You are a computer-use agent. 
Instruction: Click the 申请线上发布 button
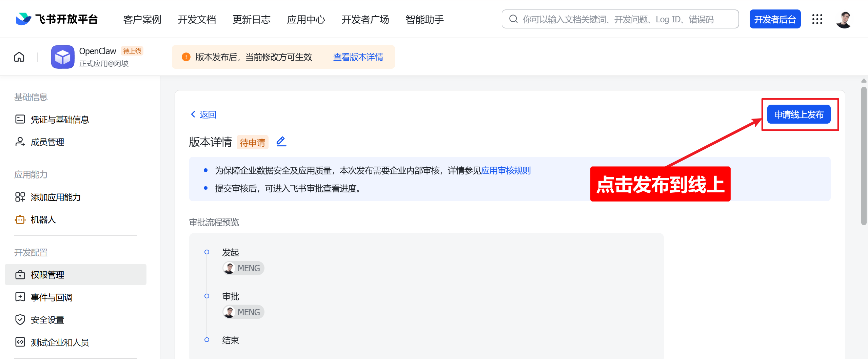click(799, 114)
